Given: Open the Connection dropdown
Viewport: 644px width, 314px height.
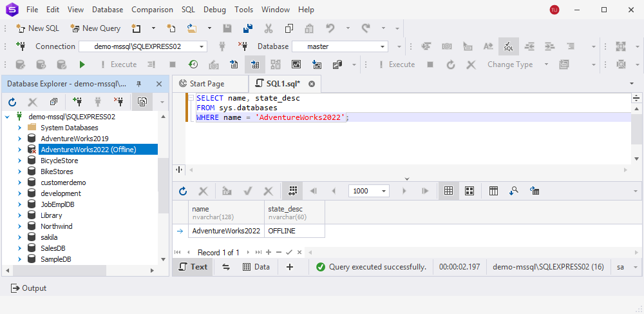Looking at the screenshot, I should tap(202, 46).
